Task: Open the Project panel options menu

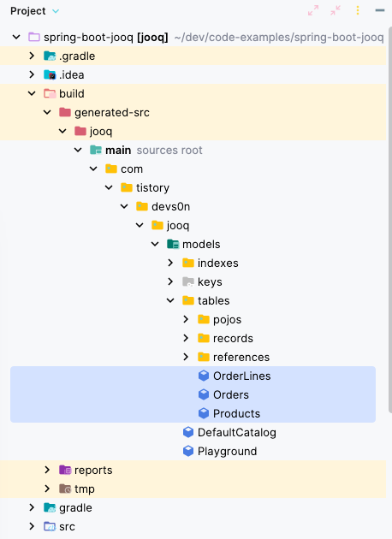Action: click(358, 10)
